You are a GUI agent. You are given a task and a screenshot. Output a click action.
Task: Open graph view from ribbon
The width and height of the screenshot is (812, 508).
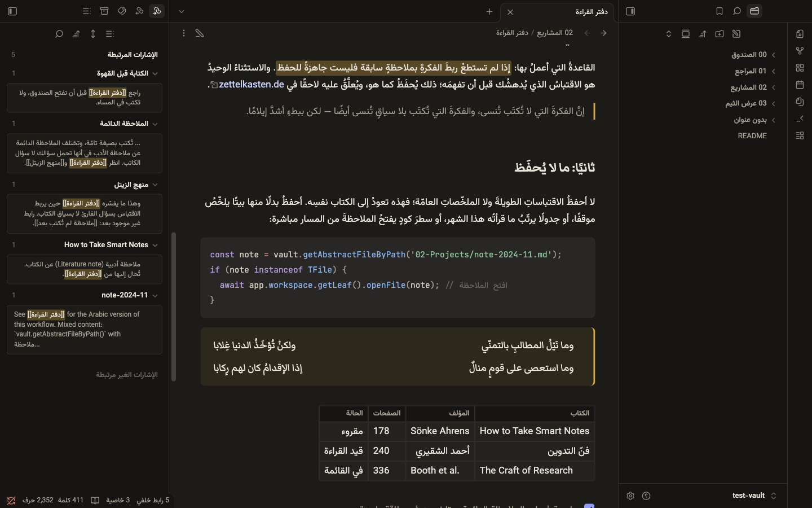[800, 51]
